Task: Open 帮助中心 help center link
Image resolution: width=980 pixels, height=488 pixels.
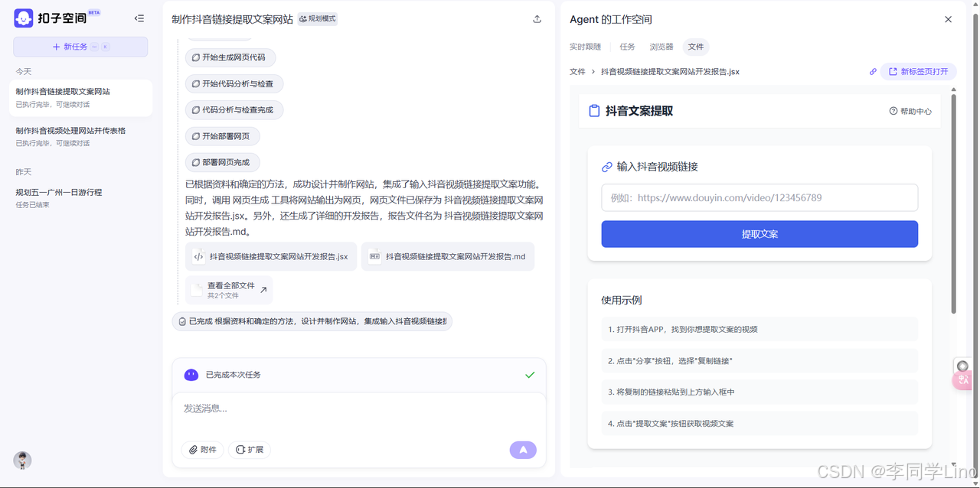Action: click(910, 112)
